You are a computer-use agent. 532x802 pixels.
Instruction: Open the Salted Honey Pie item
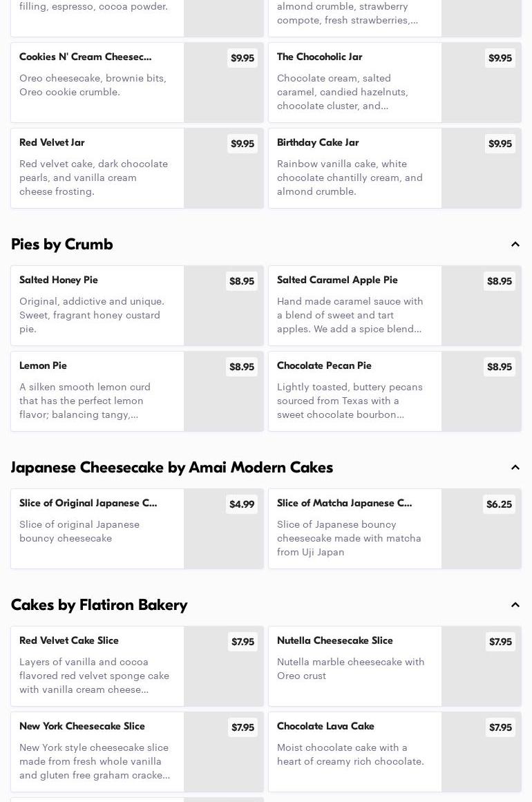click(x=97, y=305)
